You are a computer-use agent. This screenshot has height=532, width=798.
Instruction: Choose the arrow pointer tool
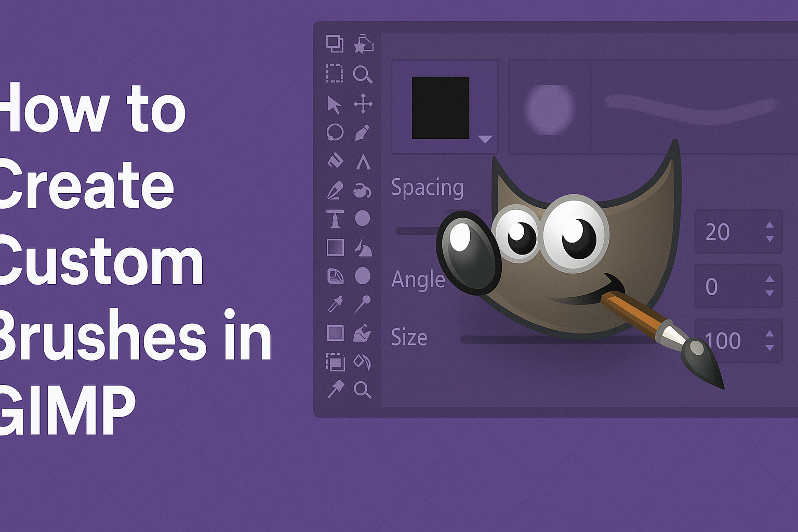click(x=334, y=104)
